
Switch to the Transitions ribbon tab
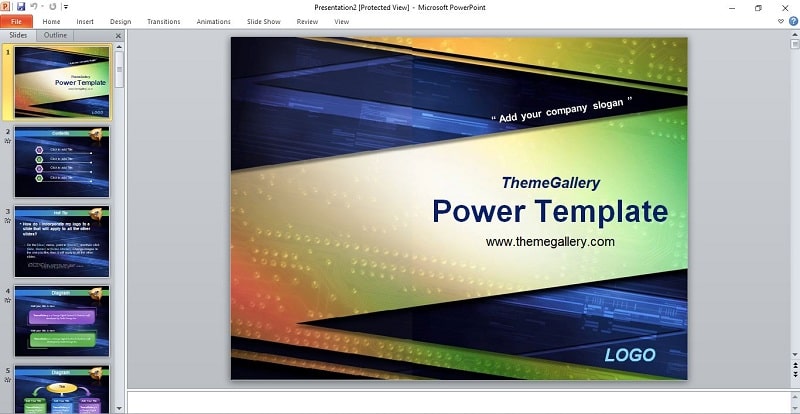click(164, 21)
